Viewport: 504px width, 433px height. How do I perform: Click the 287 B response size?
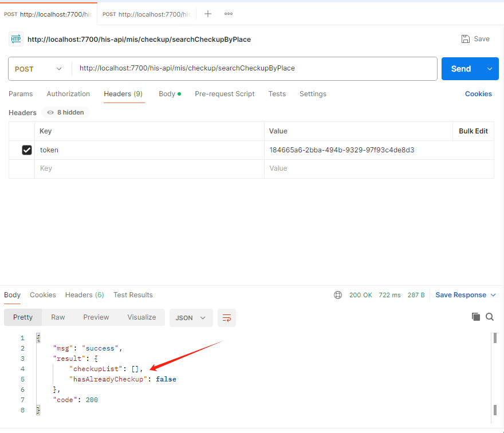coord(416,295)
